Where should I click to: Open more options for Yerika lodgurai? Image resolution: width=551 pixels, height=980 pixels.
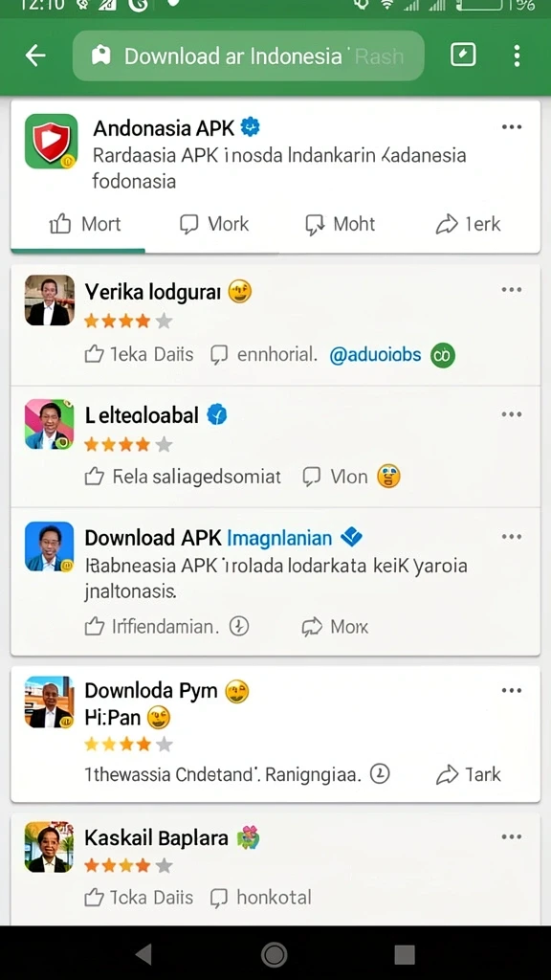(511, 290)
